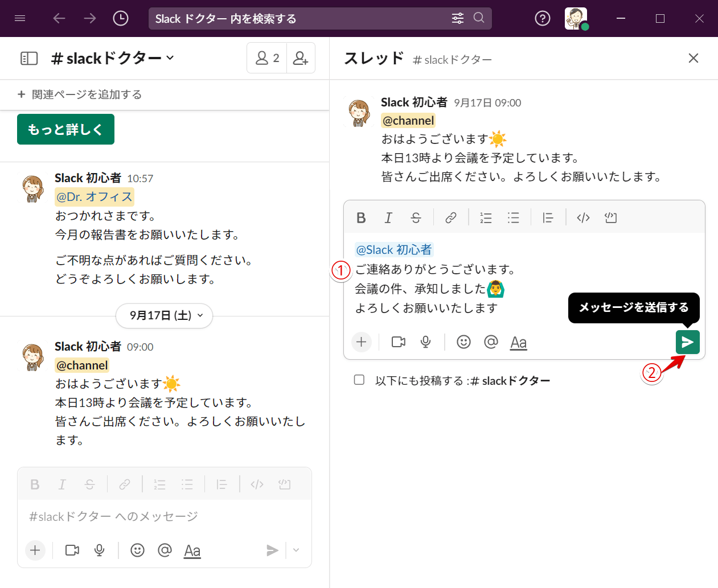
Task: Send the thread reply message
Action: pos(687,342)
